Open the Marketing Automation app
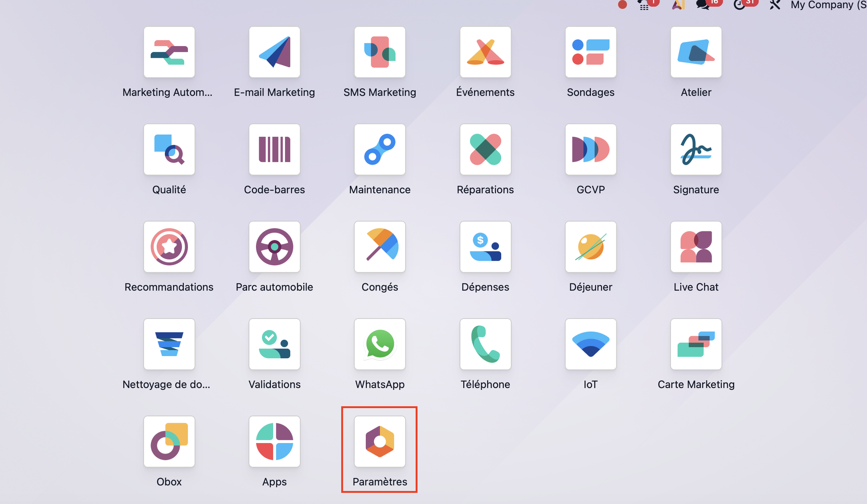This screenshot has height=504, width=867. pyautogui.click(x=169, y=52)
